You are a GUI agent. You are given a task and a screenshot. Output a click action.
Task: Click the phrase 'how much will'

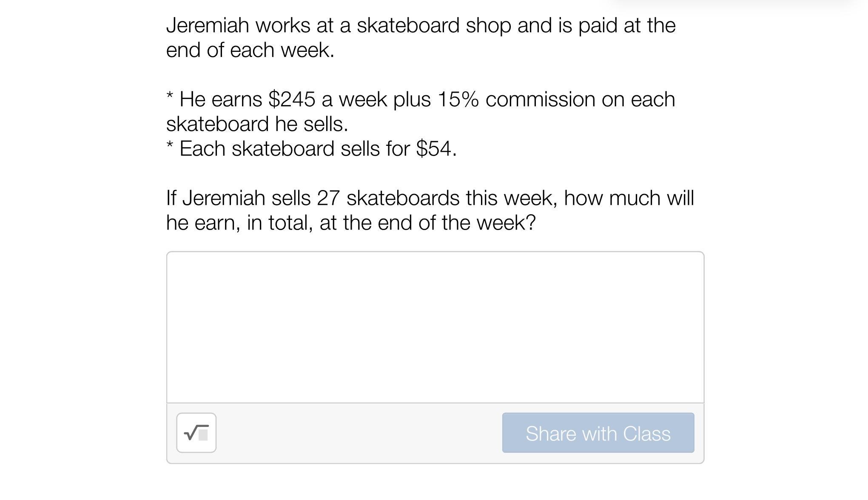pyautogui.click(x=629, y=198)
